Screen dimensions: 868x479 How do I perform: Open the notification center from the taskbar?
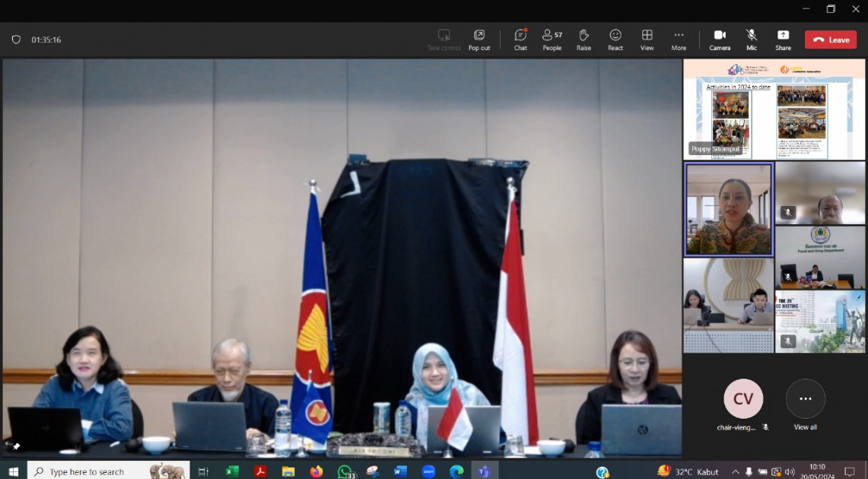[850, 471]
